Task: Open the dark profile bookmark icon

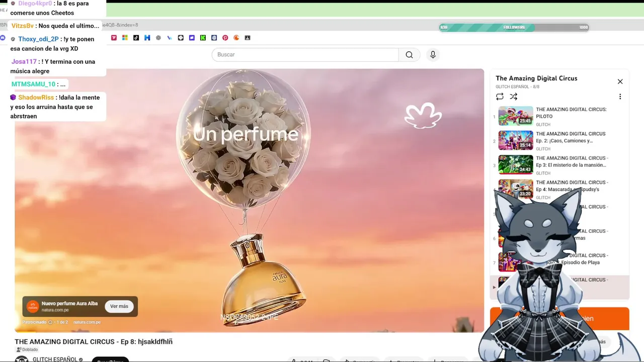Action: 247,38
